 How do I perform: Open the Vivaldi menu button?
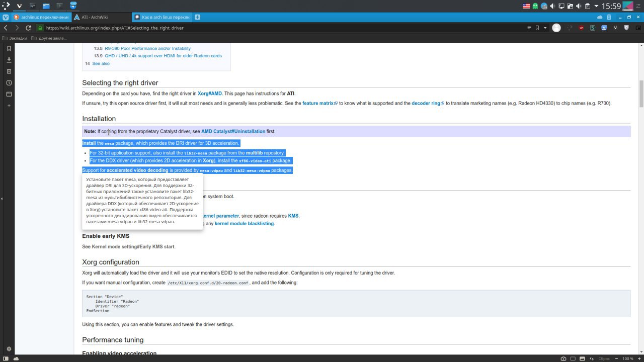pos(6,17)
